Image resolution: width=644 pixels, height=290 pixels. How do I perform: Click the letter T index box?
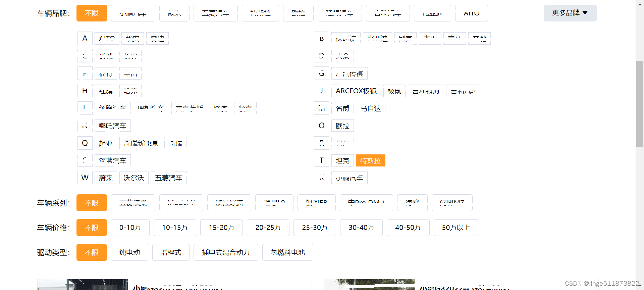pyautogui.click(x=321, y=160)
